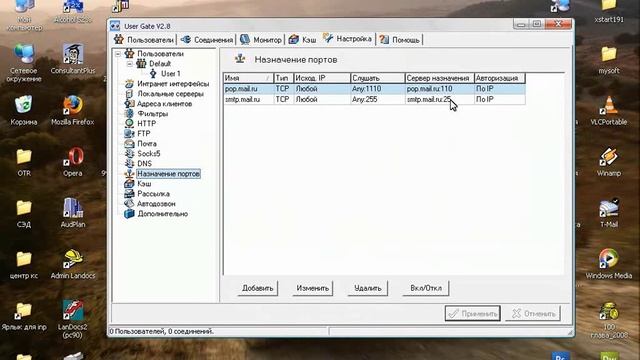
Task: Select the smtp.mail.ru row name cell
Action: coord(248,99)
